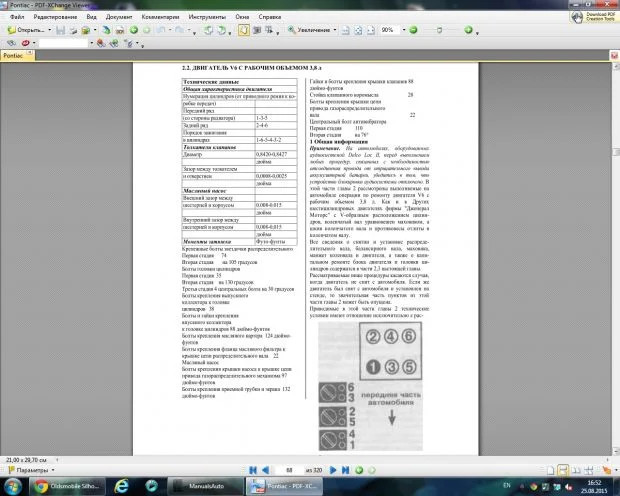This screenshot has height=496, width=620.
Task: Click the vertical scrollbar of document
Action: pyautogui.click(x=613, y=250)
